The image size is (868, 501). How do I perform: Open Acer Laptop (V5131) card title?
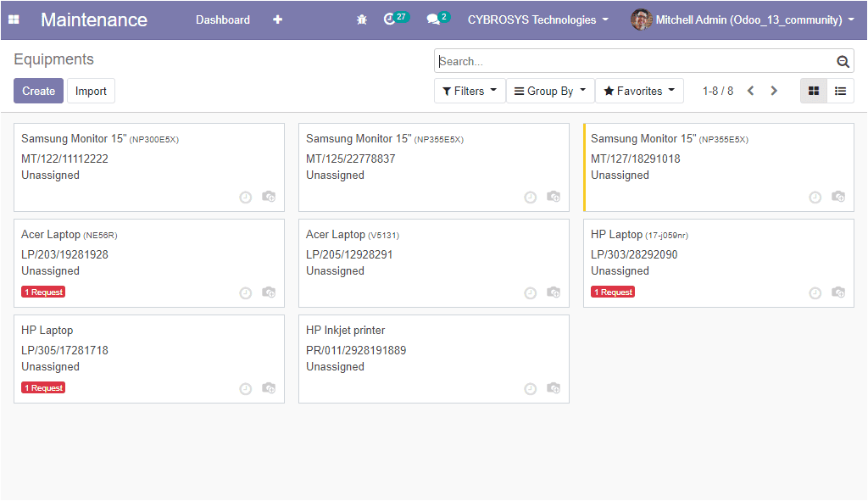pos(353,235)
